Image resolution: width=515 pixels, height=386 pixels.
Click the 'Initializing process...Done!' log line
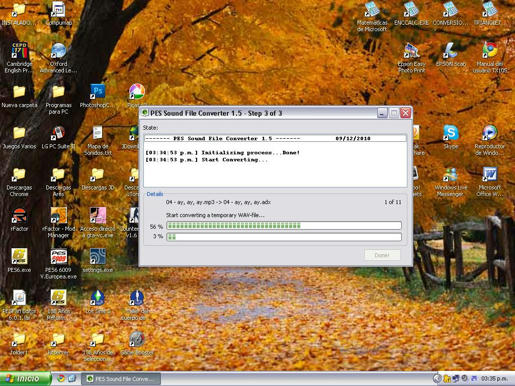pos(223,153)
